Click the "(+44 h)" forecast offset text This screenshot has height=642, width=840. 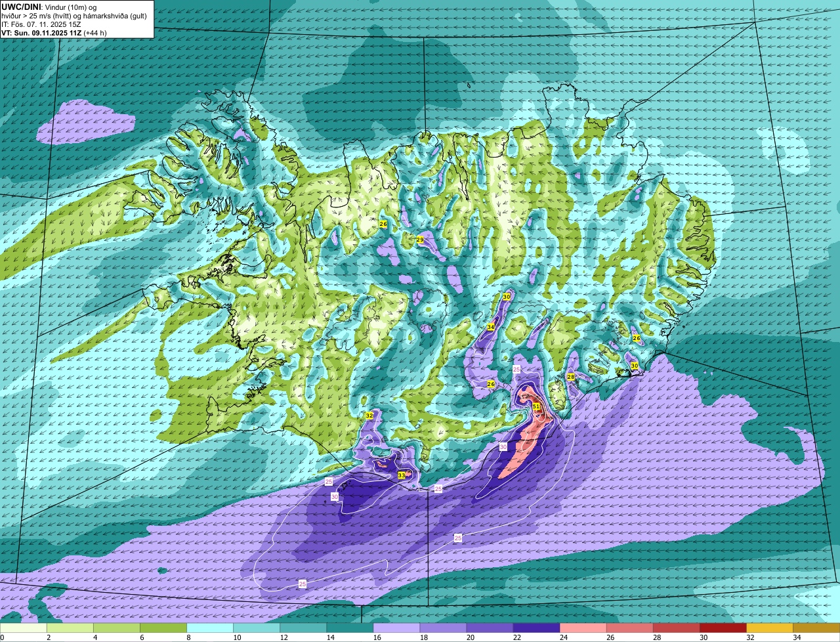pyautogui.click(x=95, y=33)
